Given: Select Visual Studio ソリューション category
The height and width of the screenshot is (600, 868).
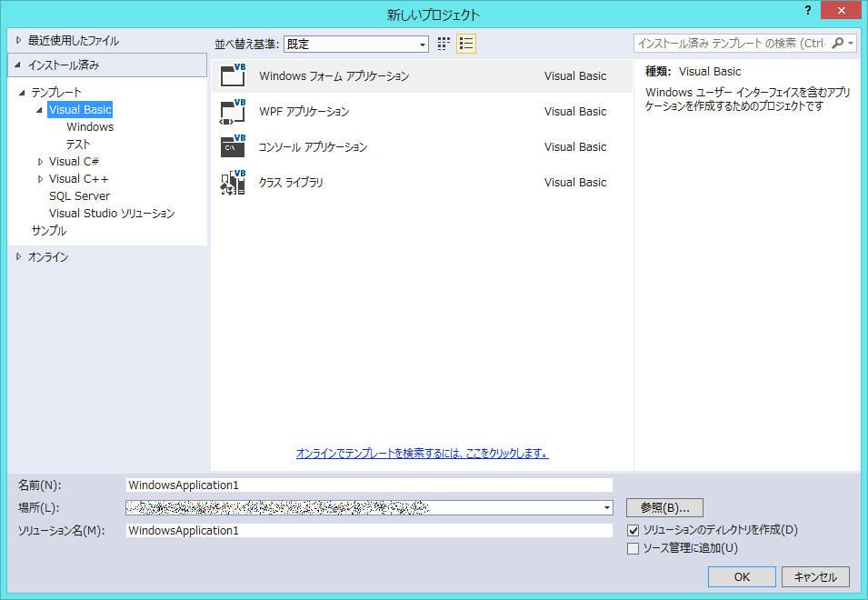Looking at the screenshot, I should tap(112, 213).
